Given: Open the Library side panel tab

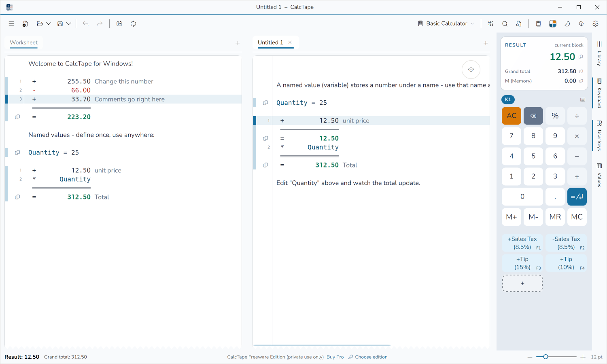Looking at the screenshot, I should [x=599, y=53].
